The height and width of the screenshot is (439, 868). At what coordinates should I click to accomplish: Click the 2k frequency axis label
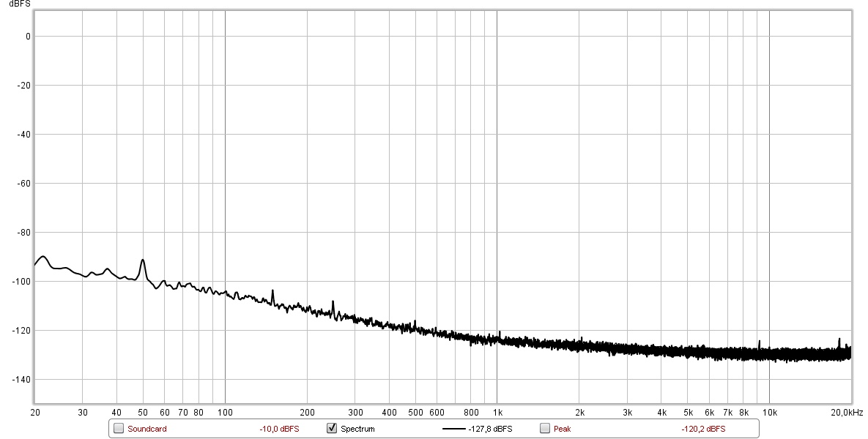pyautogui.click(x=579, y=413)
